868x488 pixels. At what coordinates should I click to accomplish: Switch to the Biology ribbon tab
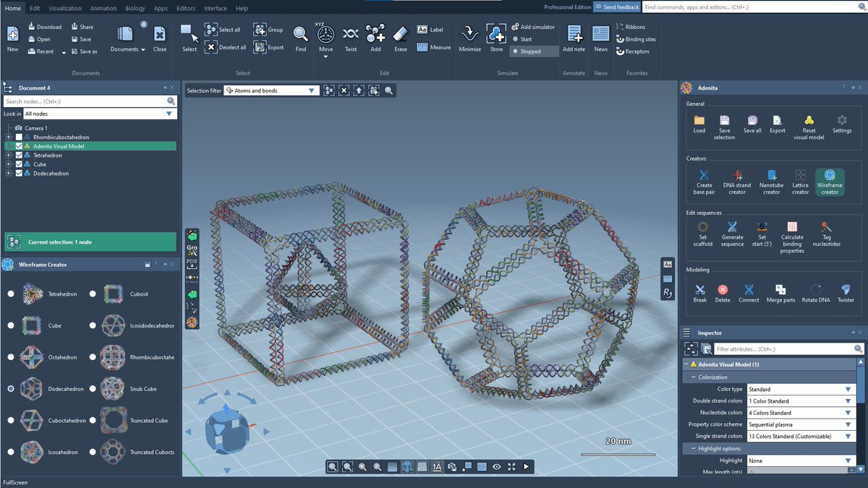(135, 8)
